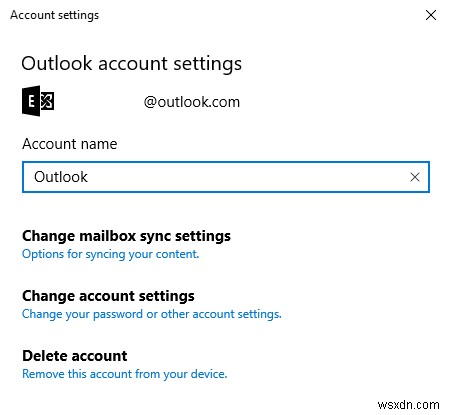Click the @outlook.com email address text
This screenshot has width=451, height=415.
[x=192, y=102]
